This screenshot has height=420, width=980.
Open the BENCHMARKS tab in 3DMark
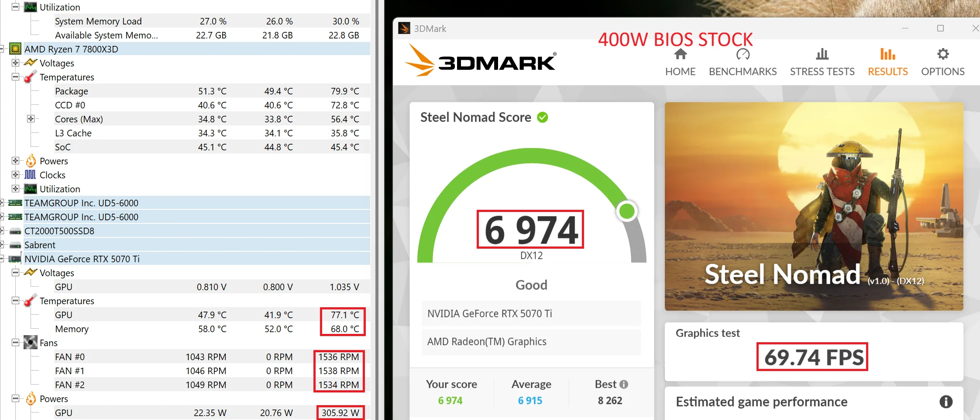click(743, 62)
